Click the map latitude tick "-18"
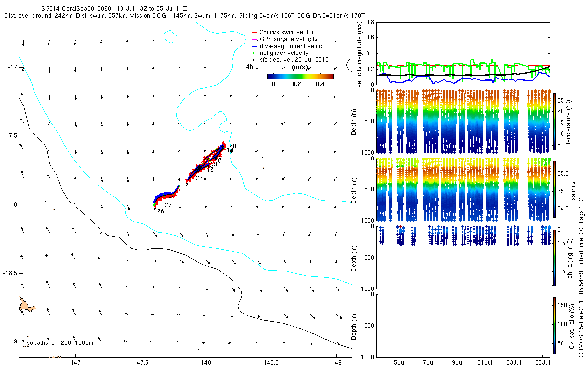The width and height of the screenshot is (588, 368). (12, 205)
